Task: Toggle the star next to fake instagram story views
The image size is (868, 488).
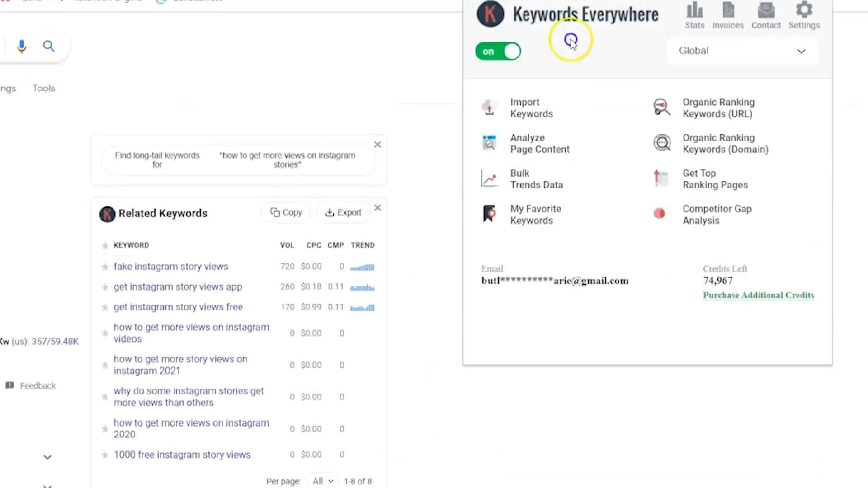Action: point(105,266)
